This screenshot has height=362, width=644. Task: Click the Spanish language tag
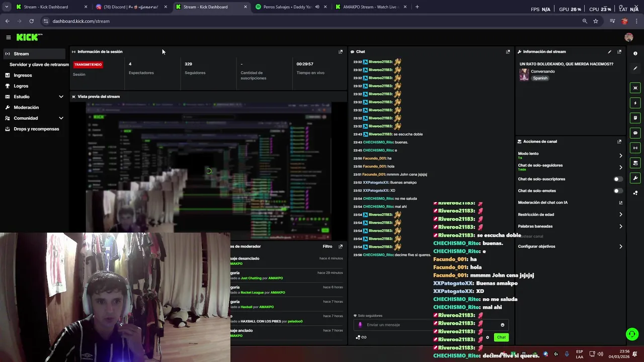(540, 78)
